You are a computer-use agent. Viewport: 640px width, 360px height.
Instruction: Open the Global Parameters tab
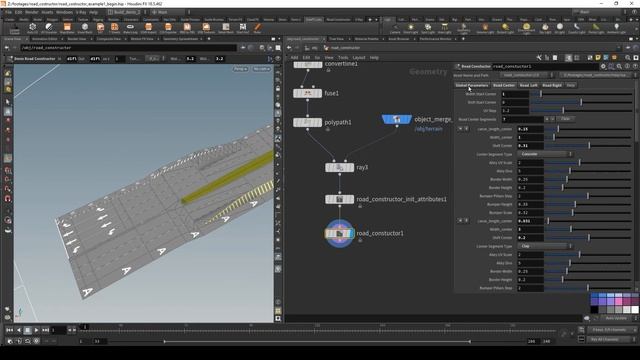[472, 85]
